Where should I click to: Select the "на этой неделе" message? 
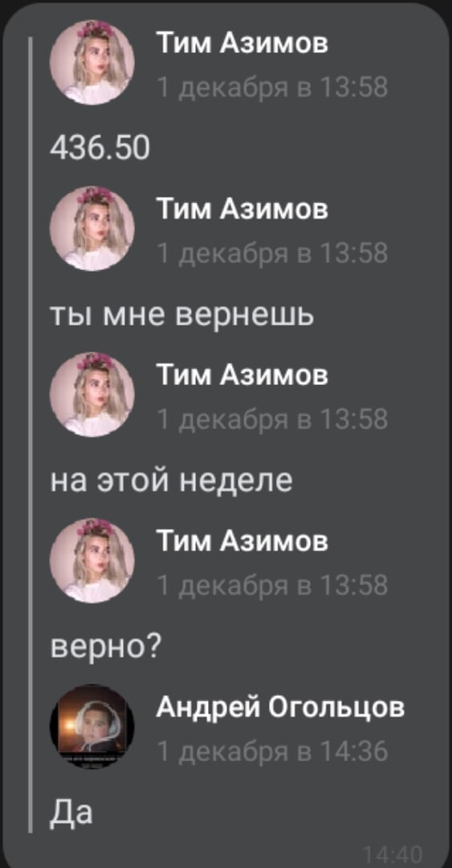(x=171, y=481)
